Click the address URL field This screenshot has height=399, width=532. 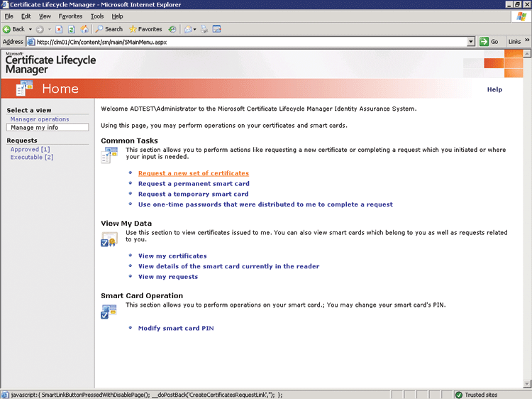click(251, 42)
